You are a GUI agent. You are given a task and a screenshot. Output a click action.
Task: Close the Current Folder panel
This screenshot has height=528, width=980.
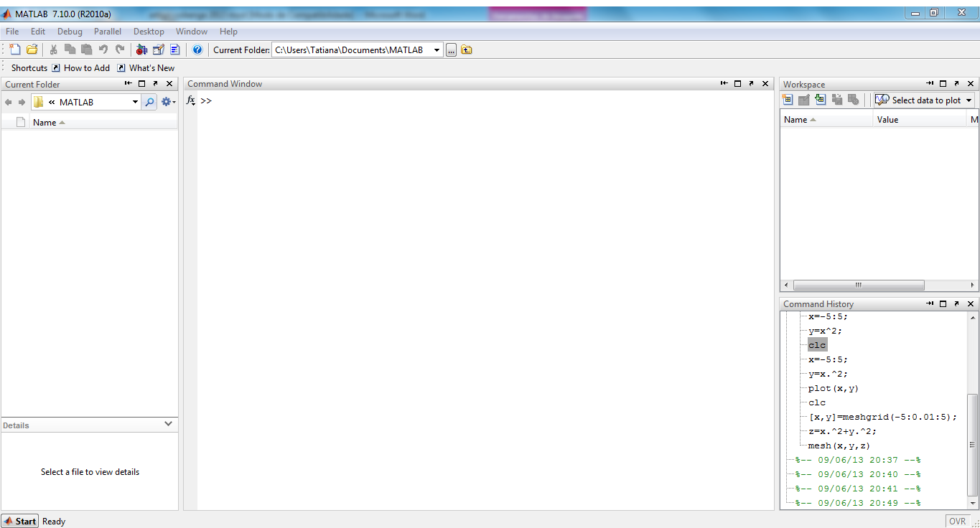(169, 84)
